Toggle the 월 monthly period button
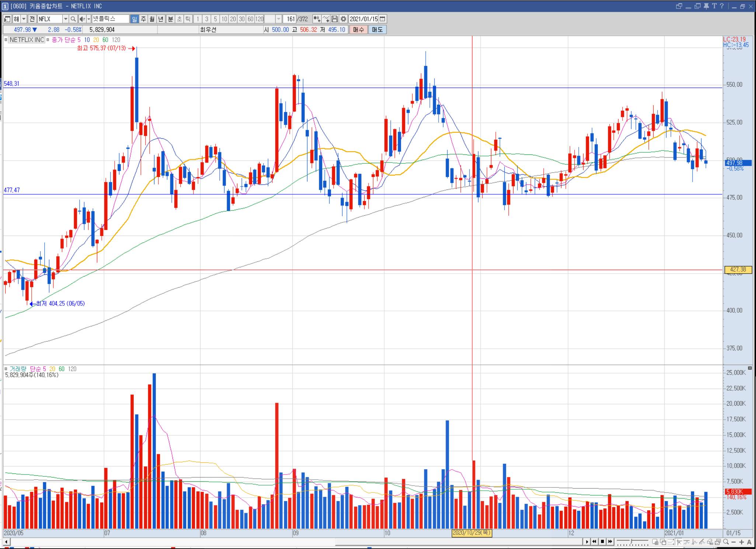 click(152, 19)
